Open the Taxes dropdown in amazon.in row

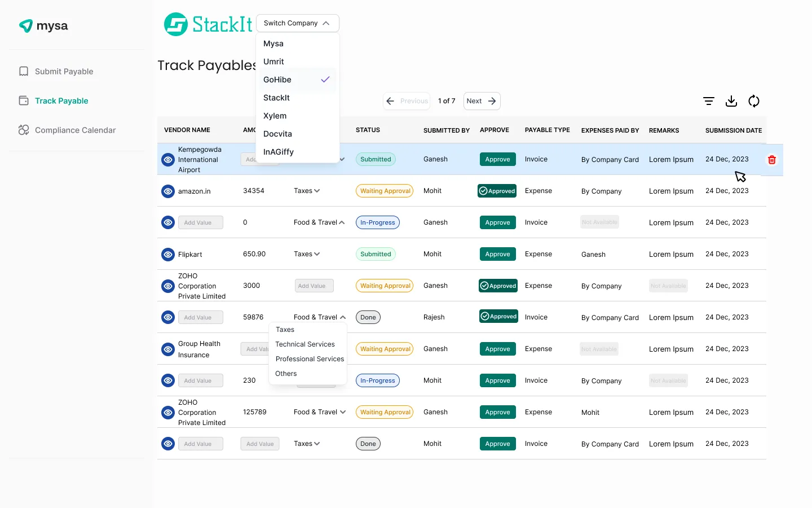pos(307,191)
